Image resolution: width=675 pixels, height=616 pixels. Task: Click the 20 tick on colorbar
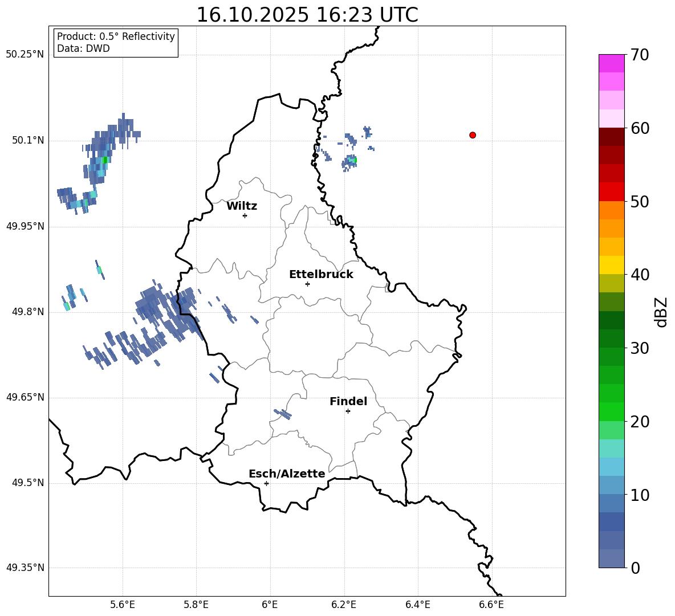[x=639, y=422]
